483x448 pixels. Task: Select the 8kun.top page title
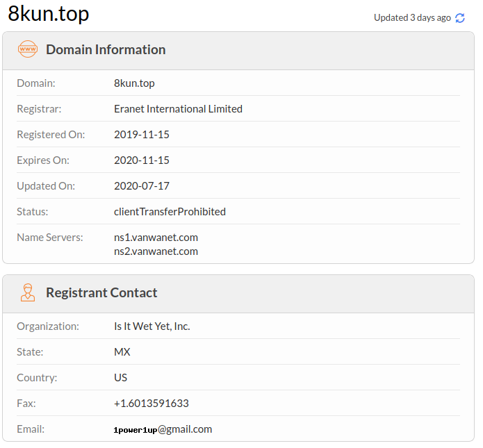[49, 14]
